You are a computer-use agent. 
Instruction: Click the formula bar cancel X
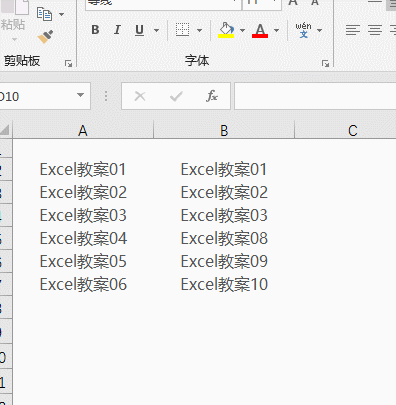pos(140,97)
